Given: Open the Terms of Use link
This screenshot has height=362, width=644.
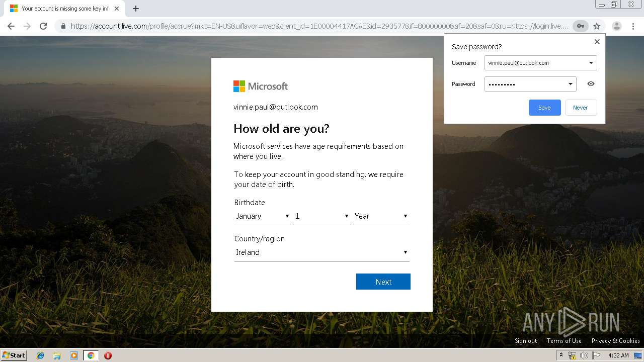Looking at the screenshot, I should click(564, 341).
